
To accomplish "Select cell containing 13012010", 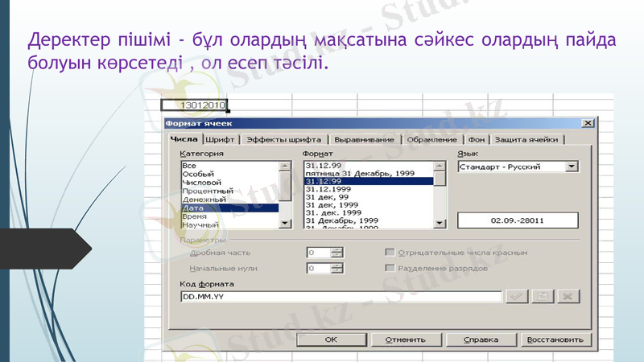I will point(194,105).
